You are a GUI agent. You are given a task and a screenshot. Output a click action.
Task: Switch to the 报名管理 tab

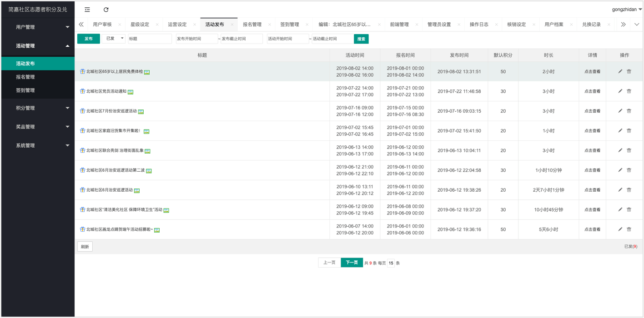(252, 25)
